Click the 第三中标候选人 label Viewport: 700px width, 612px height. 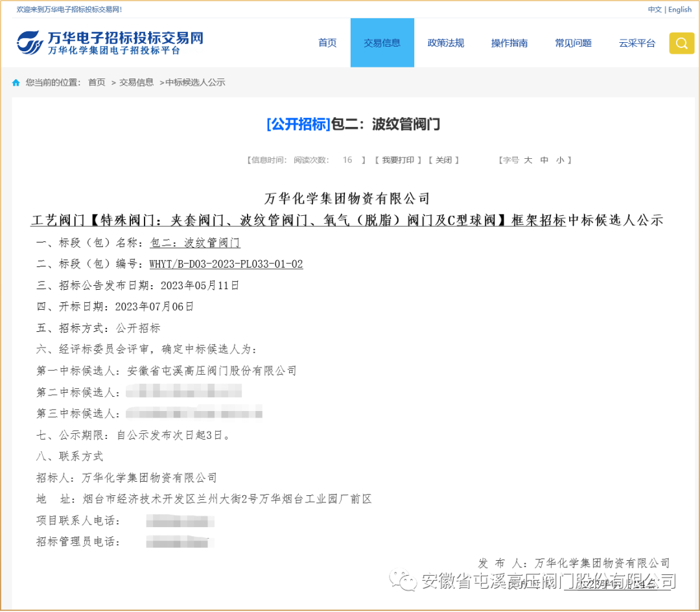pos(78,414)
